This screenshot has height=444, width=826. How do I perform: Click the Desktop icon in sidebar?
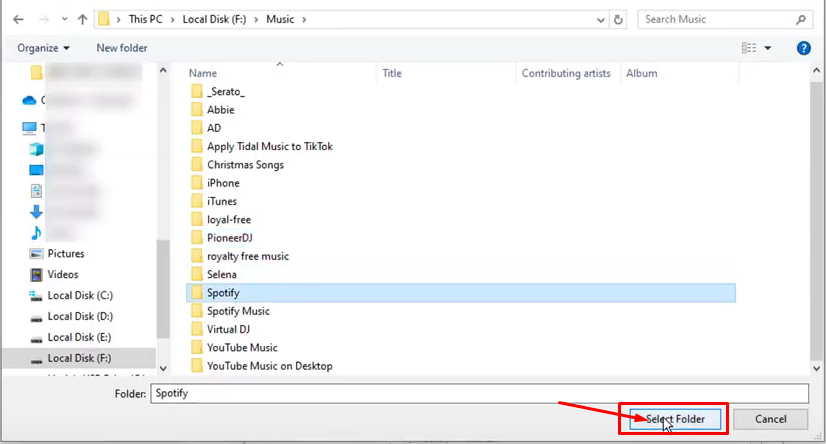tap(36, 170)
